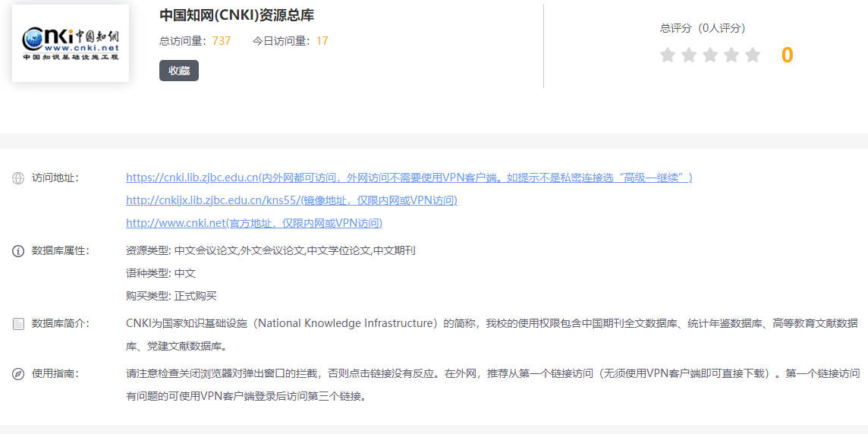868x434 pixels.
Task: Click the 收藏 button
Action: (179, 71)
